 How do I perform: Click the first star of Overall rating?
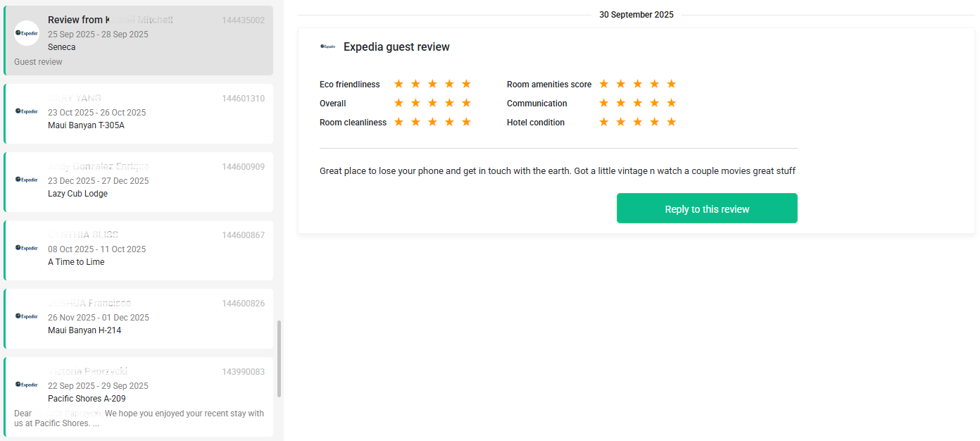tap(398, 103)
